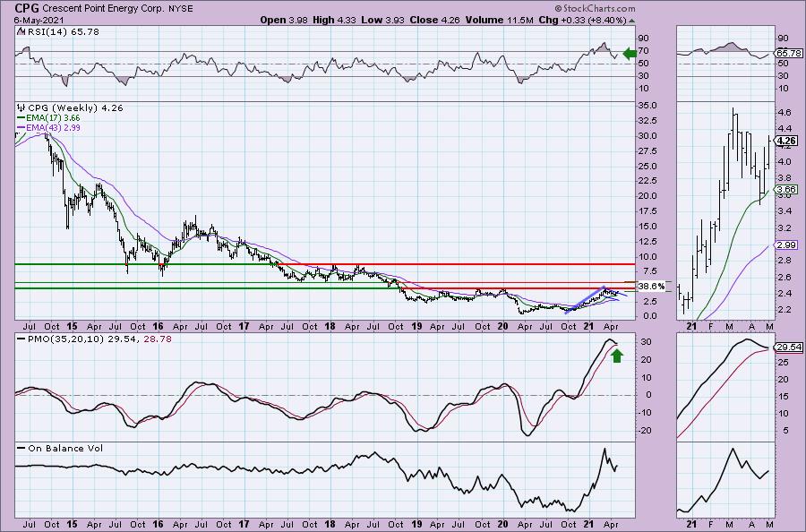Click the High 4.33 value
The width and height of the screenshot is (806, 532).
click(334, 20)
